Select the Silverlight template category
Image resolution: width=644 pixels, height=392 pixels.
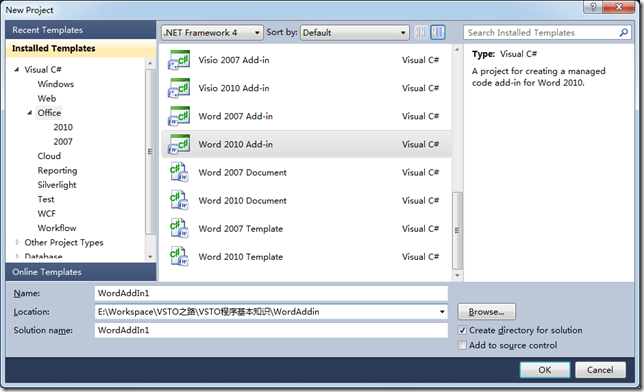57,185
